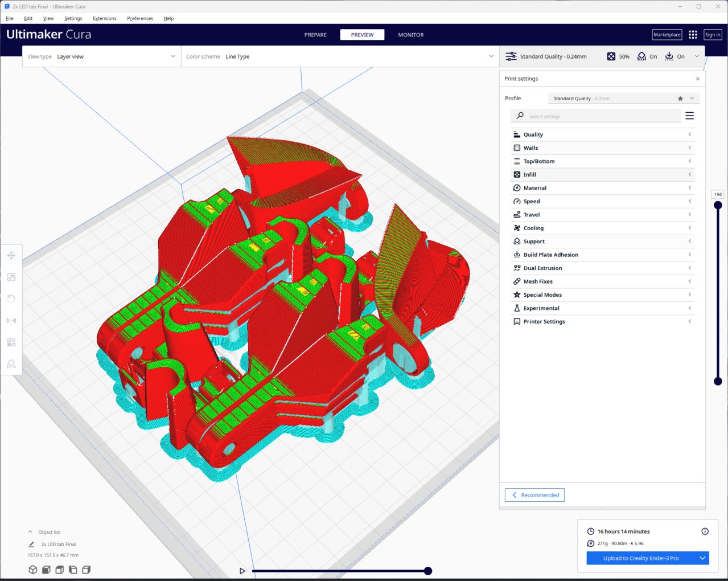Screen dimensions: 728x581
Task: Open the Settings menu
Action: tap(73, 18)
